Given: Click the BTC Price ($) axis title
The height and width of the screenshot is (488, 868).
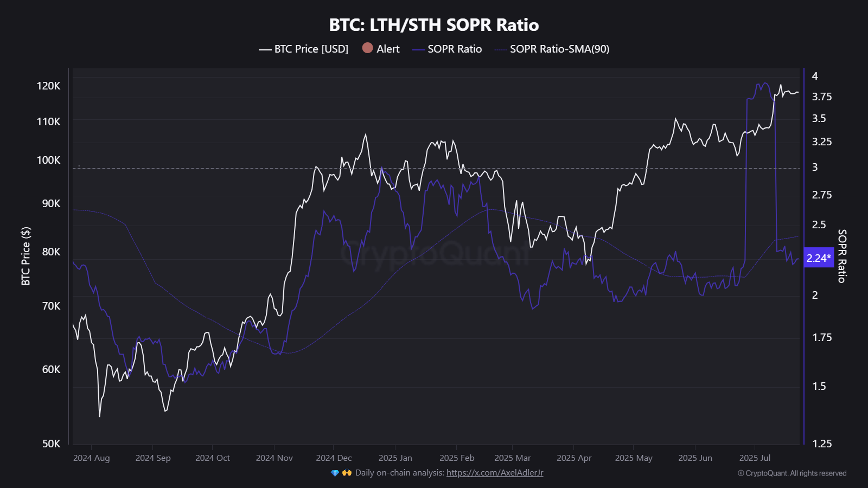Looking at the screenshot, I should point(25,256).
